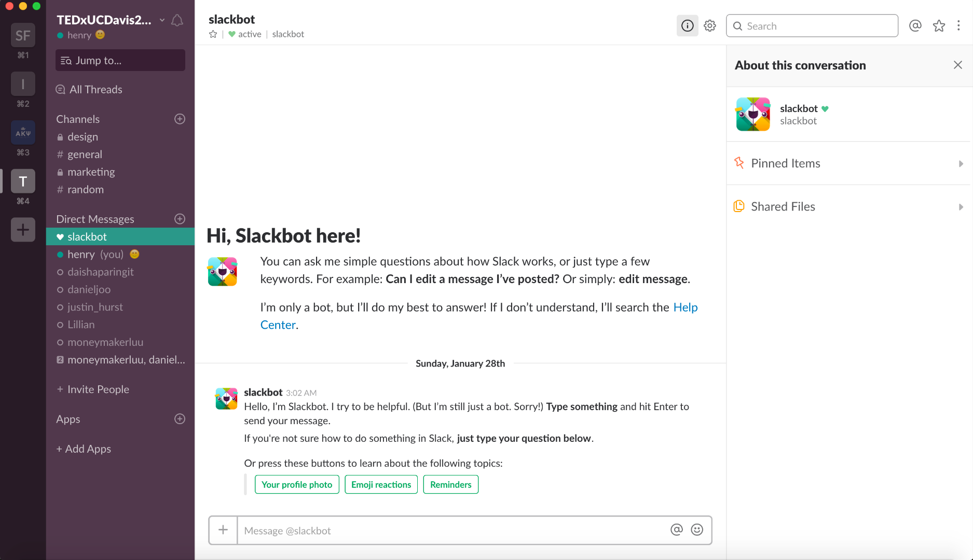Close the About this conversation panel

pyautogui.click(x=957, y=65)
